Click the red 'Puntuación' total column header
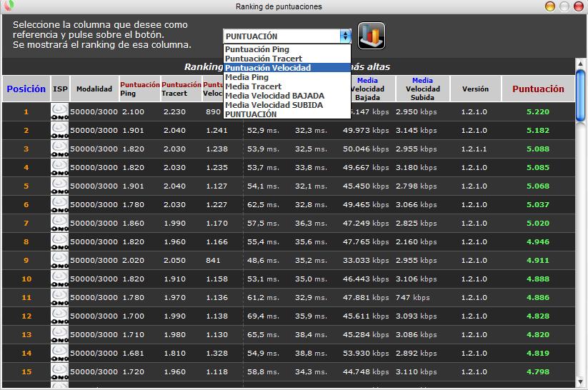This screenshot has height=390, width=588. tap(538, 89)
